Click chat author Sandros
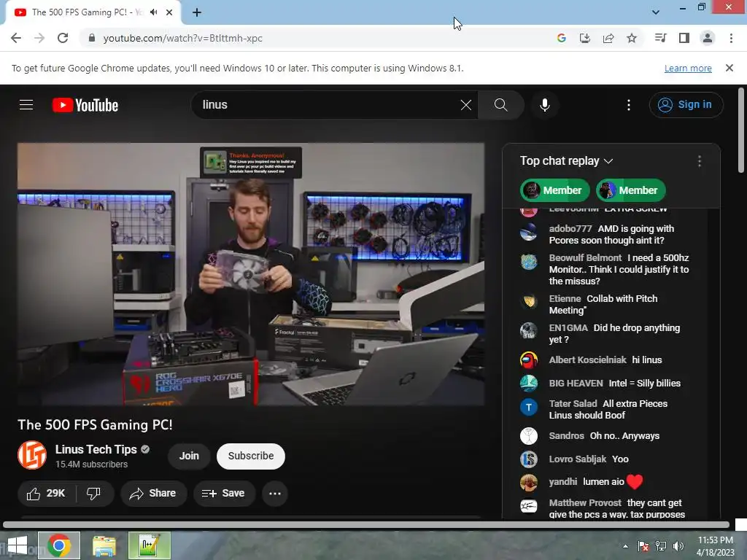The width and height of the screenshot is (747, 560). point(566,436)
